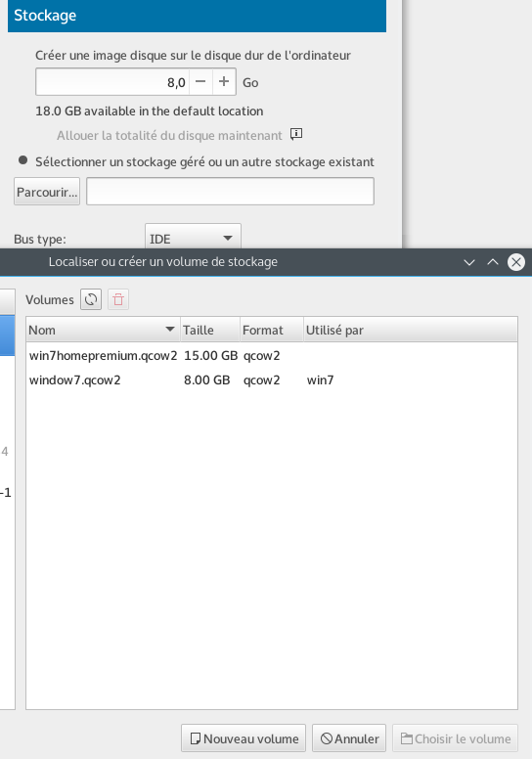Decrease disk size with the minus button

[x=200, y=82]
